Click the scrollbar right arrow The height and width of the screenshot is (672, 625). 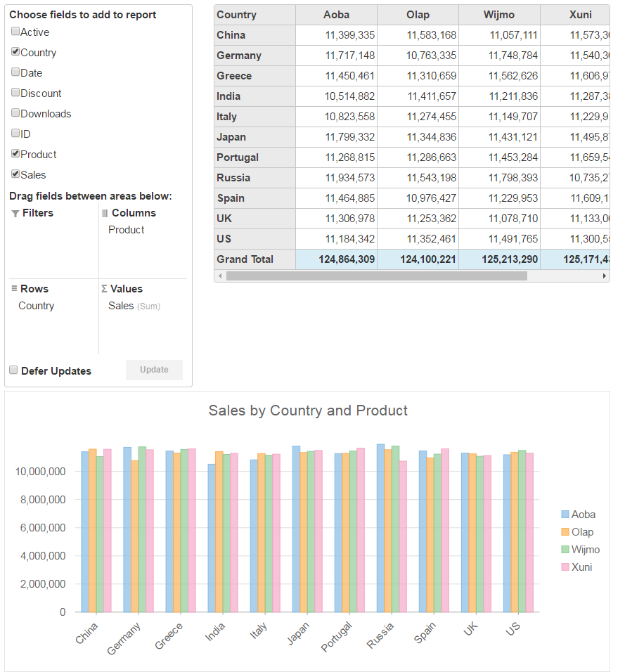point(605,276)
